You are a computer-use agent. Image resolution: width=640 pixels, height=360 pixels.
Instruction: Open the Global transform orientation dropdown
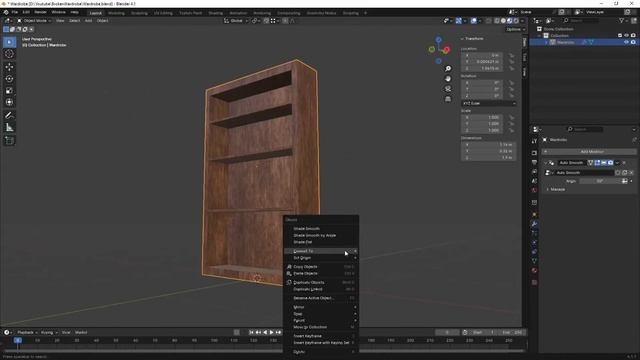point(236,20)
